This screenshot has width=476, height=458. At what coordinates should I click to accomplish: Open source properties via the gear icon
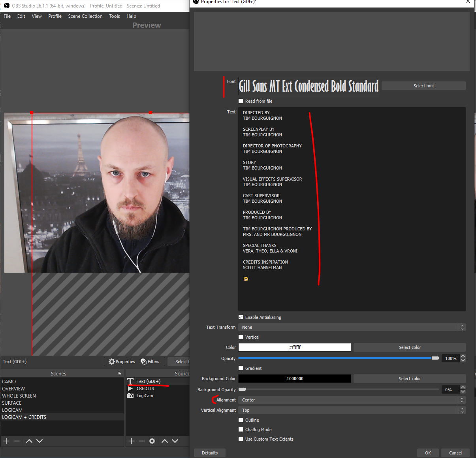(152, 441)
